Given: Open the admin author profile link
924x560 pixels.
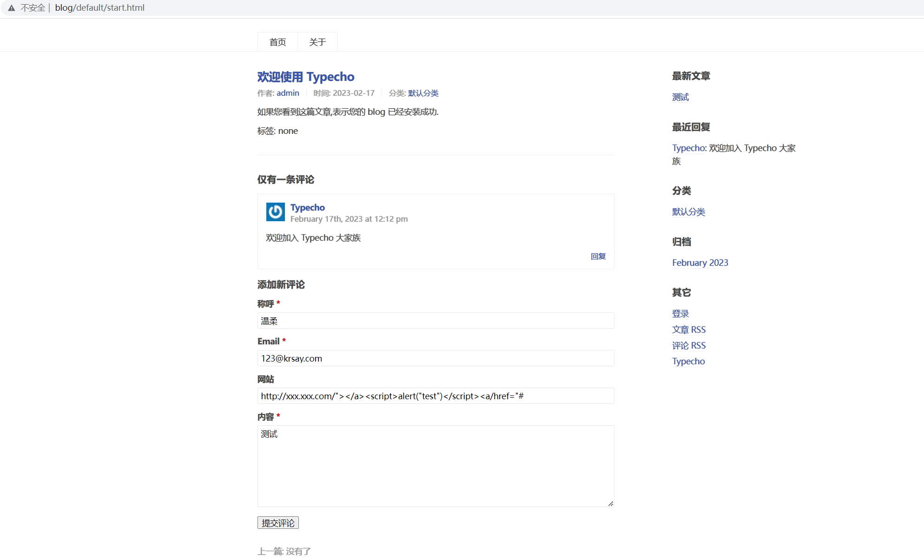Looking at the screenshot, I should pos(288,93).
